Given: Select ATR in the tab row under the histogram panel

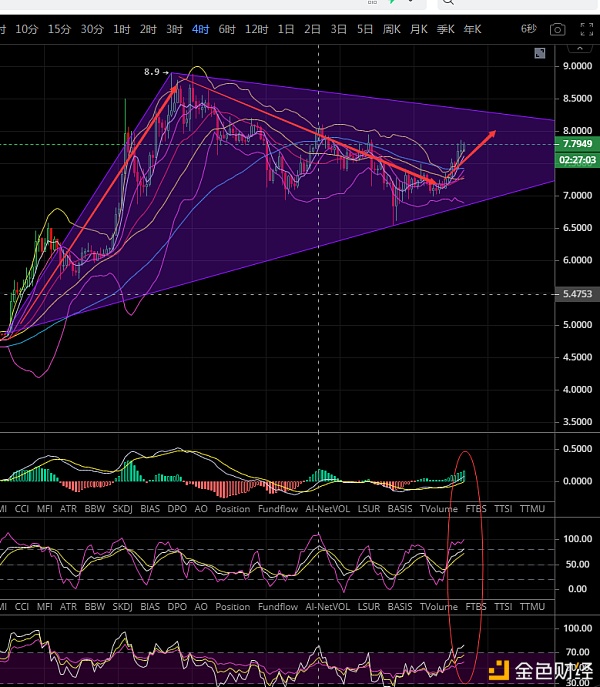Looking at the screenshot, I should coord(68,509).
